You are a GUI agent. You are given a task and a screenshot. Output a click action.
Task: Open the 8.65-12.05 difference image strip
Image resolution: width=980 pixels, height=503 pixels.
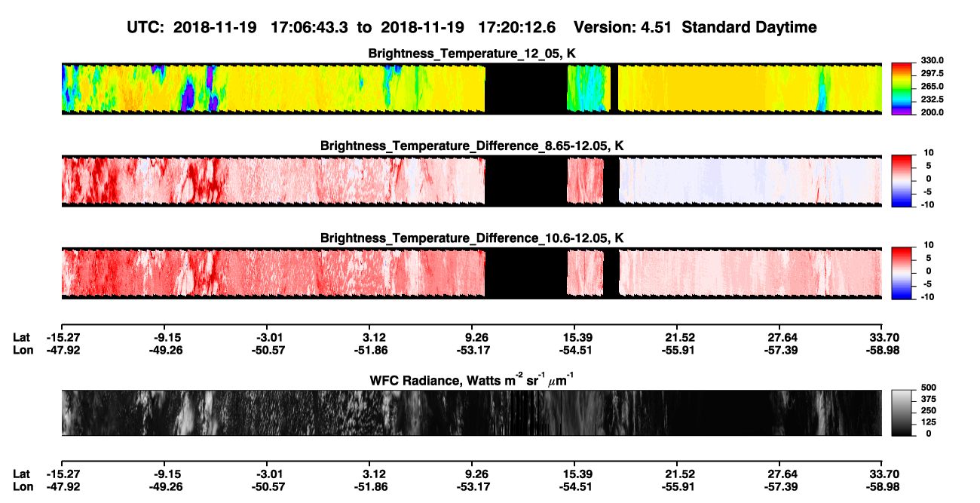471,181
